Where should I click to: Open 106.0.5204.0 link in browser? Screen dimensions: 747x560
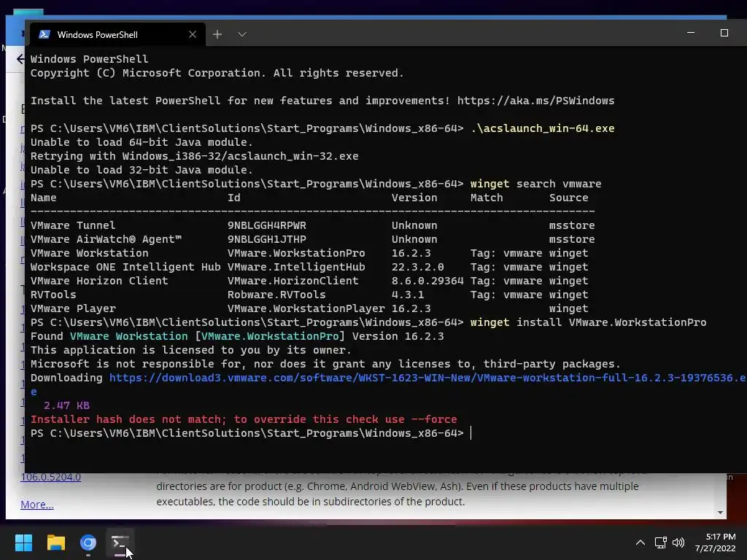[50, 477]
